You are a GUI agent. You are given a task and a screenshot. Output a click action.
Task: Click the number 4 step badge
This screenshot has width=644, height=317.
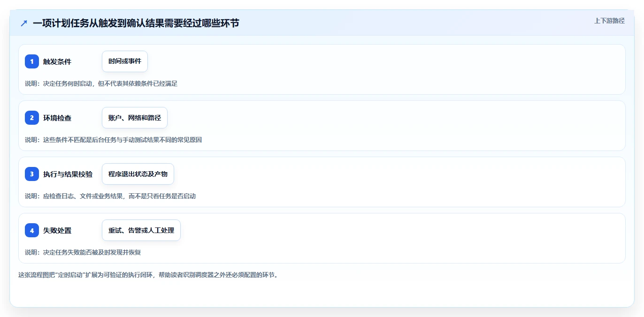(x=32, y=230)
